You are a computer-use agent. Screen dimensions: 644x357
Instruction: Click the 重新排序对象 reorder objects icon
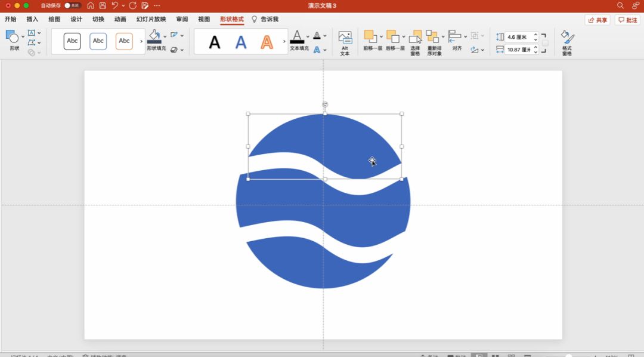pyautogui.click(x=432, y=36)
